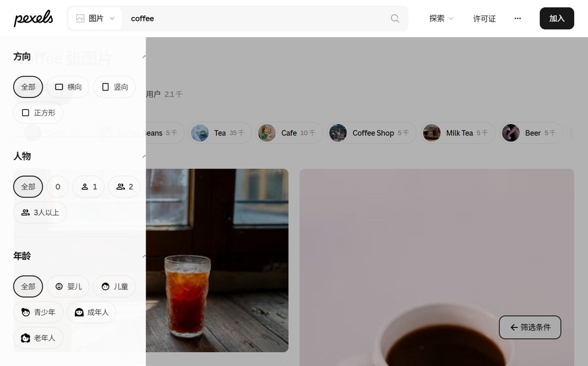The image size is (588, 366).
Task: Select 全部 under 方向
Action: [28, 87]
